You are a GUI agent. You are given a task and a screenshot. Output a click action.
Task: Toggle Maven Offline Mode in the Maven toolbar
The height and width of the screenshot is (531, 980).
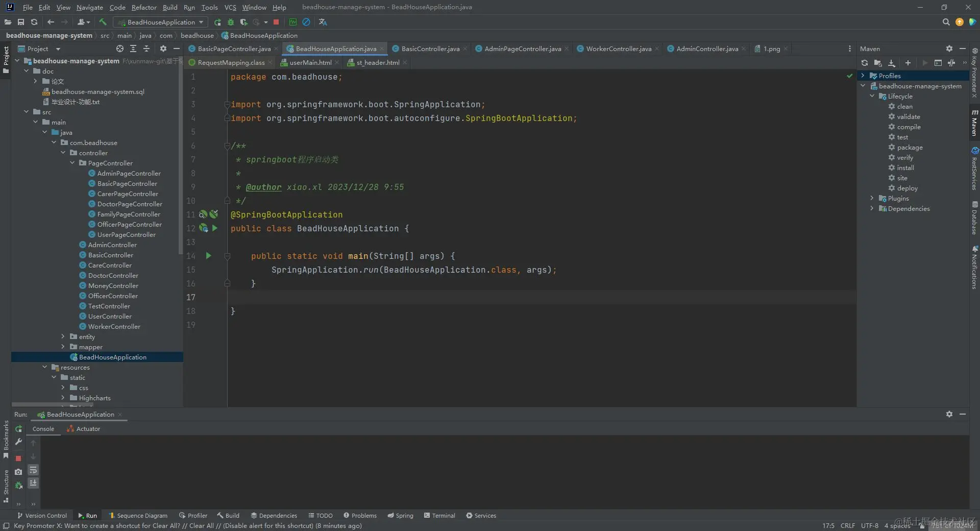coord(951,63)
